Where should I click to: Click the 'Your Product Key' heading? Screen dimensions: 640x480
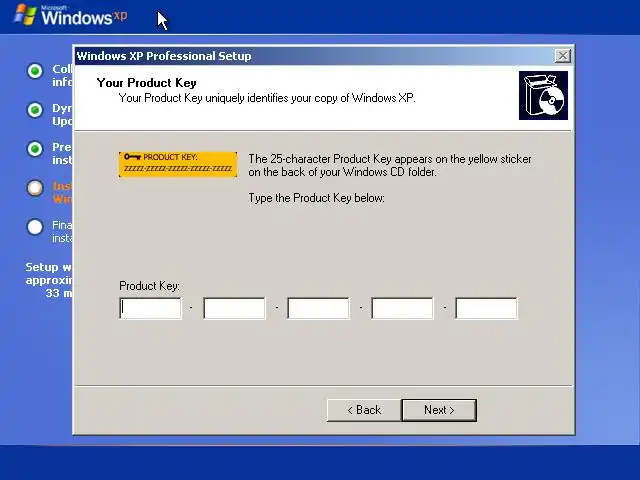[147, 83]
